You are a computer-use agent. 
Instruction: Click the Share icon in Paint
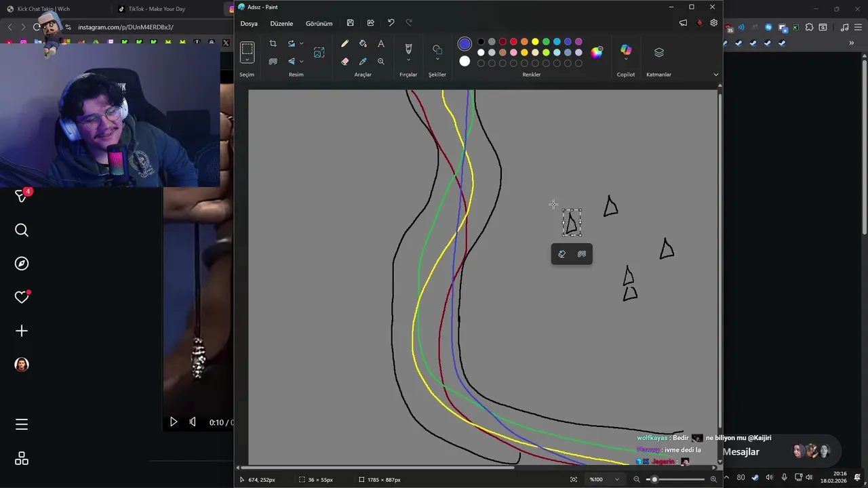(370, 23)
